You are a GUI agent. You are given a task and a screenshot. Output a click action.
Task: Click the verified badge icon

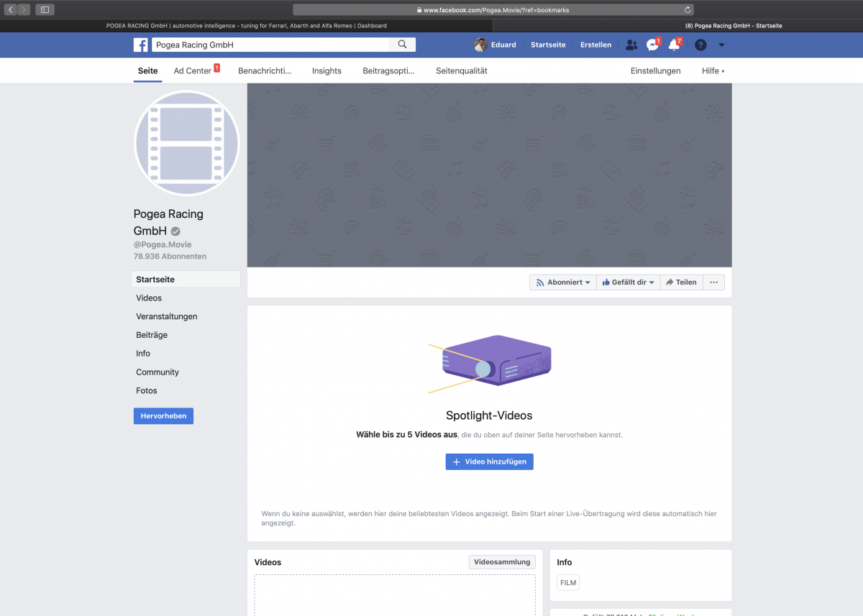pyautogui.click(x=175, y=231)
